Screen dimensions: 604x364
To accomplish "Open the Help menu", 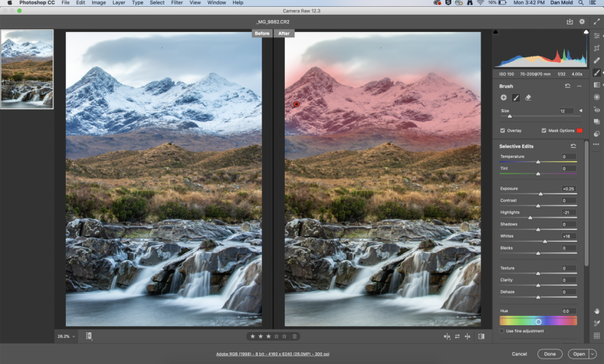I will pos(238,2).
